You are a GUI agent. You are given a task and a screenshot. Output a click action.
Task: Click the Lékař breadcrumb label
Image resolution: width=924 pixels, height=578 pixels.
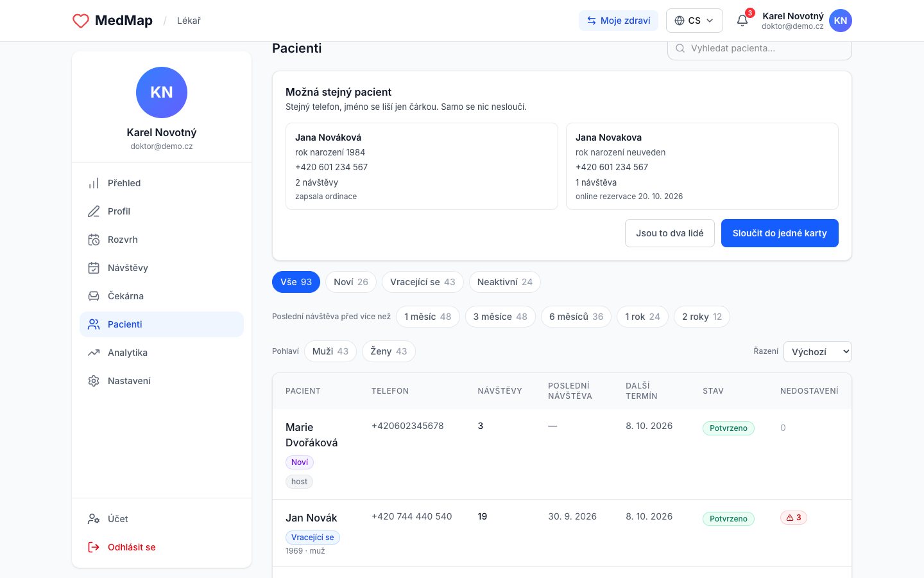[189, 21]
